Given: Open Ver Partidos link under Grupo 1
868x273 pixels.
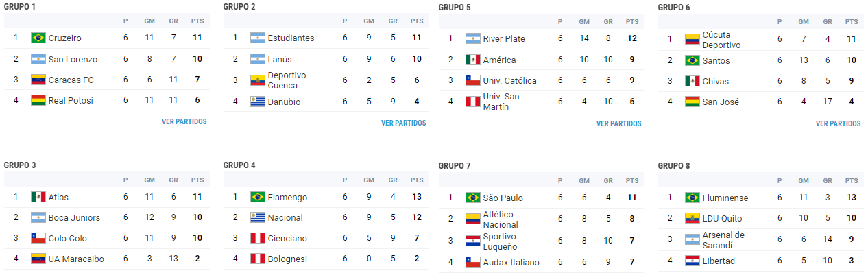Looking at the screenshot, I should (184, 122).
